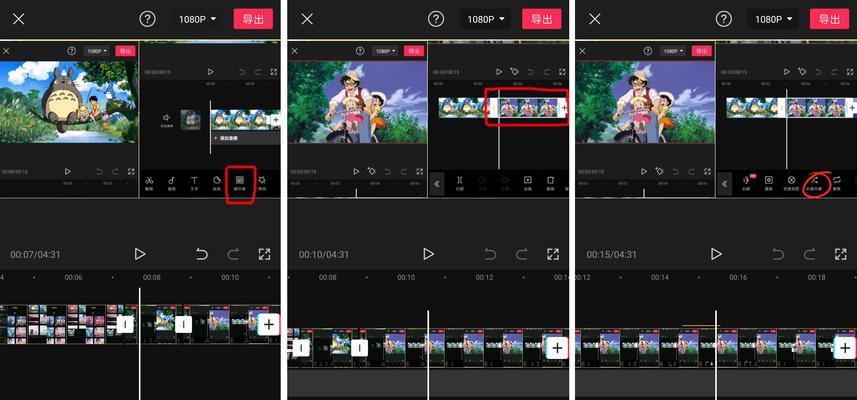857x400 pixels.
Task: Tap star effects tool in the 00:07/04:31 preview
Action: pyautogui.click(x=262, y=183)
